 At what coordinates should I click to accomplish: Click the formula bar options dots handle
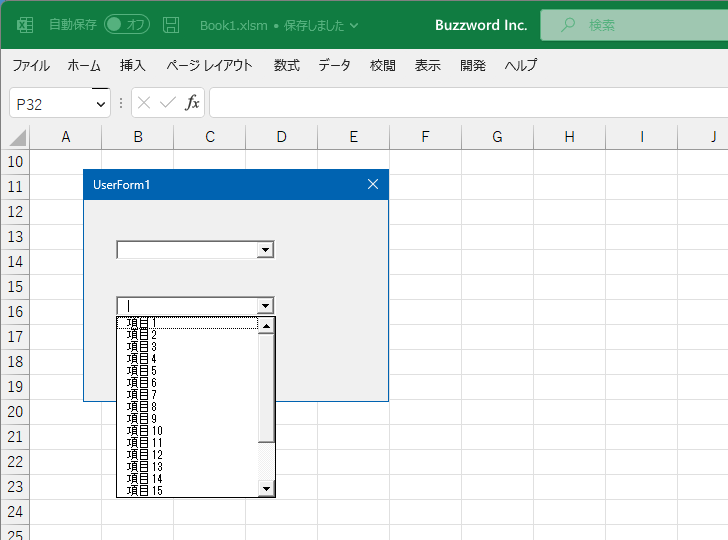coord(121,103)
